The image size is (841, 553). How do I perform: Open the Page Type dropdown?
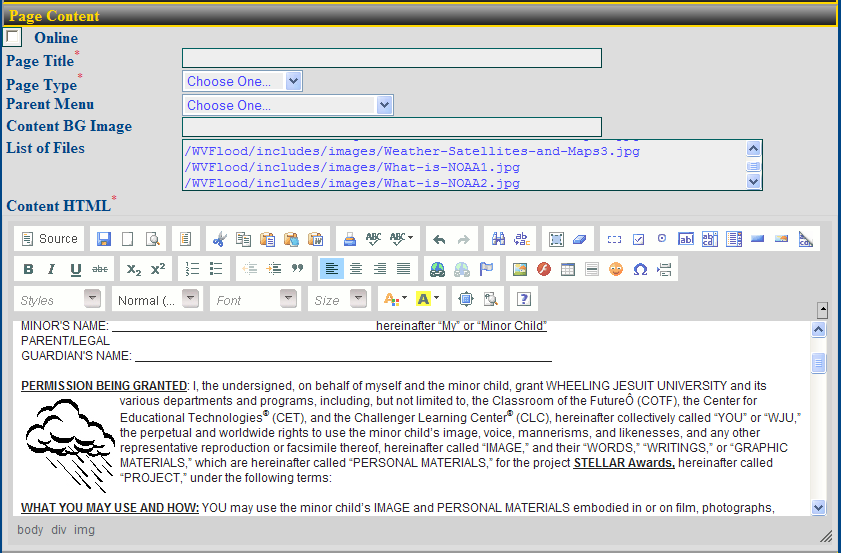pos(242,81)
